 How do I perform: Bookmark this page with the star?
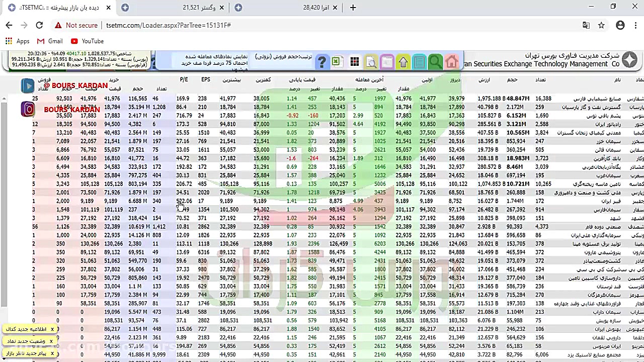tap(601, 25)
